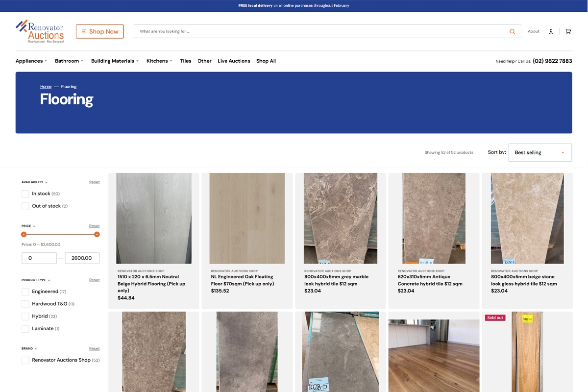Collapse the Brand filter section
Image resolution: width=588 pixels, height=392 pixels.
pyautogui.click(x=29, y=348)
